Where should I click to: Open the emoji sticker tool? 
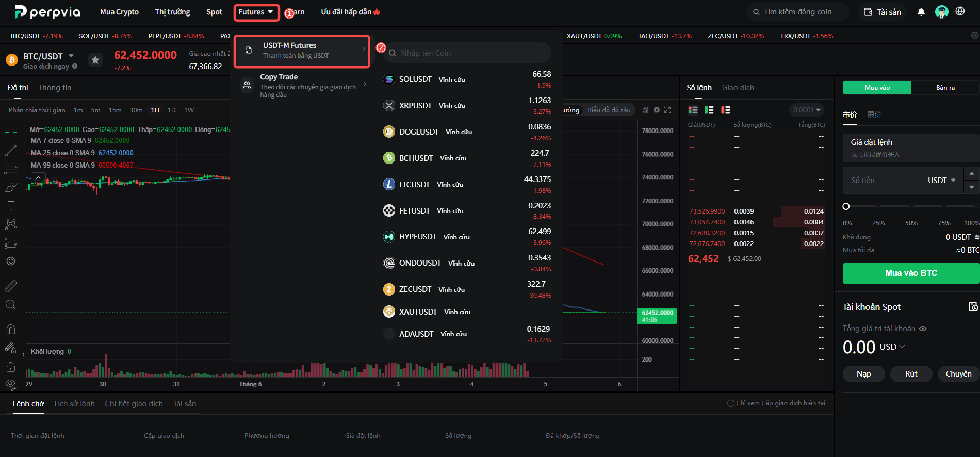coord(11,261)
